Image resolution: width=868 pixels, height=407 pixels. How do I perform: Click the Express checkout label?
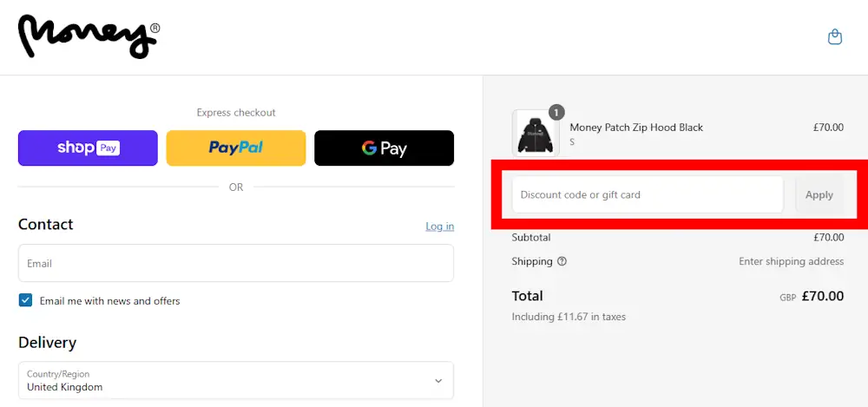(236, 113)
